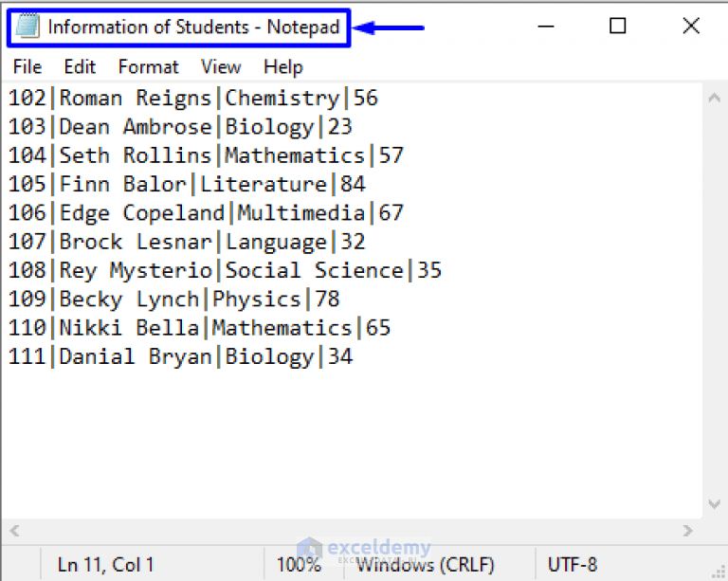This screenshot has width=728, height=581.
Task: Click the vertical scrollbar up arrow
Action: (x=714, y=98)
